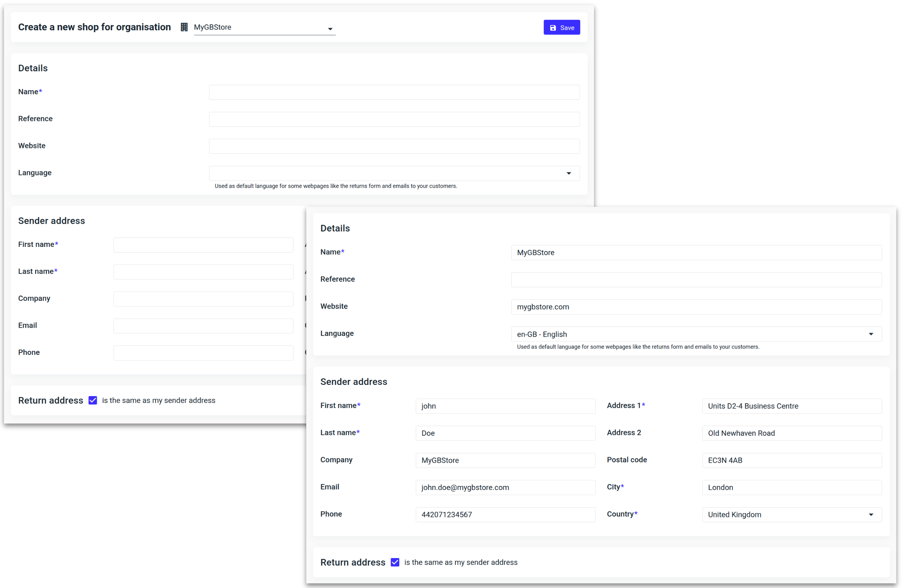Click the Phone field with 442071234567
902x588 pixels.
pyautogui.click(x=505, y=515)
